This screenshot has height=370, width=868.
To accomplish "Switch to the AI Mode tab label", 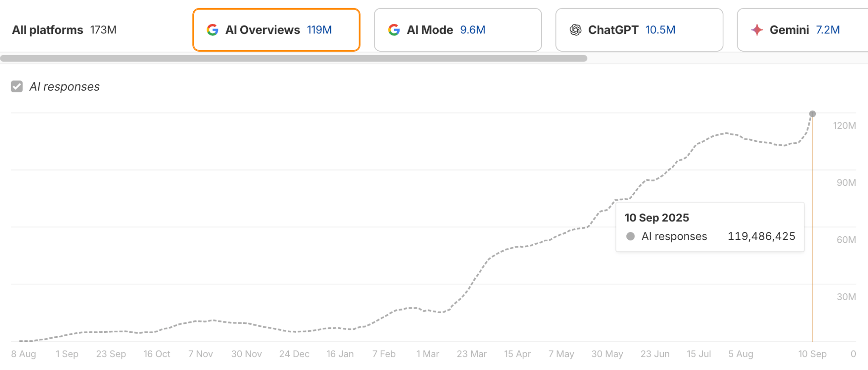I will [430, 30].
